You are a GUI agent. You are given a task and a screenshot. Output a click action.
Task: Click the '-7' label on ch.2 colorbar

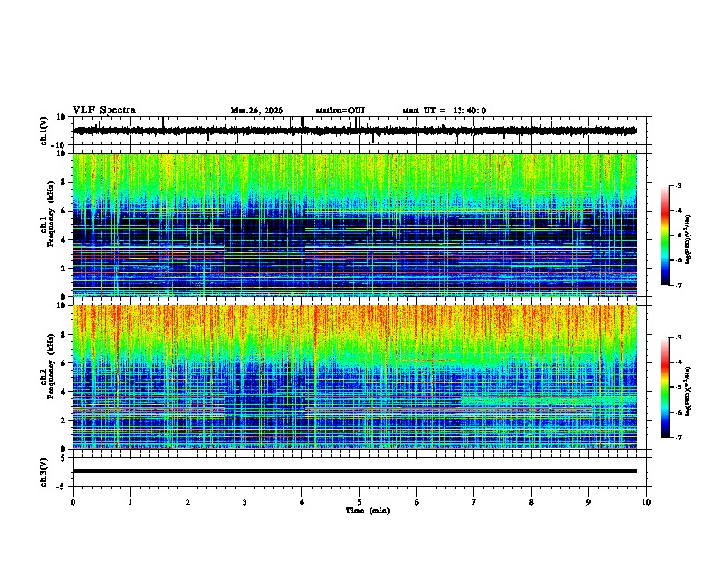click(x=678, y=438)
